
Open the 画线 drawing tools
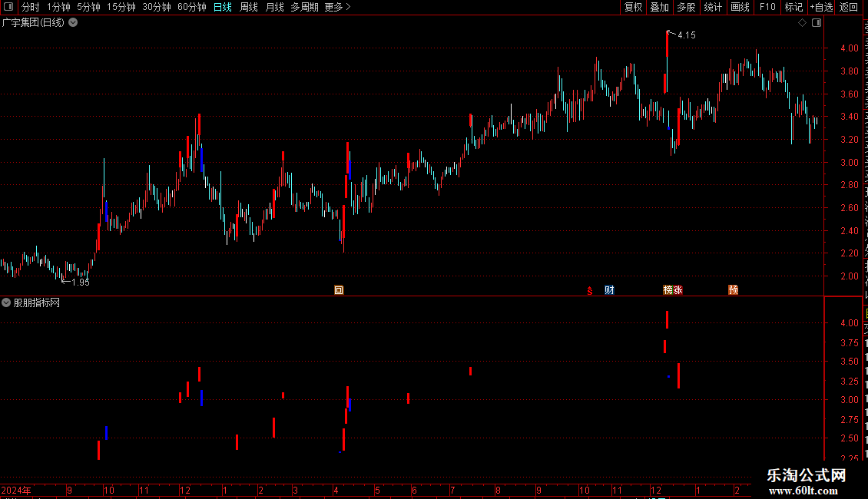740,7
